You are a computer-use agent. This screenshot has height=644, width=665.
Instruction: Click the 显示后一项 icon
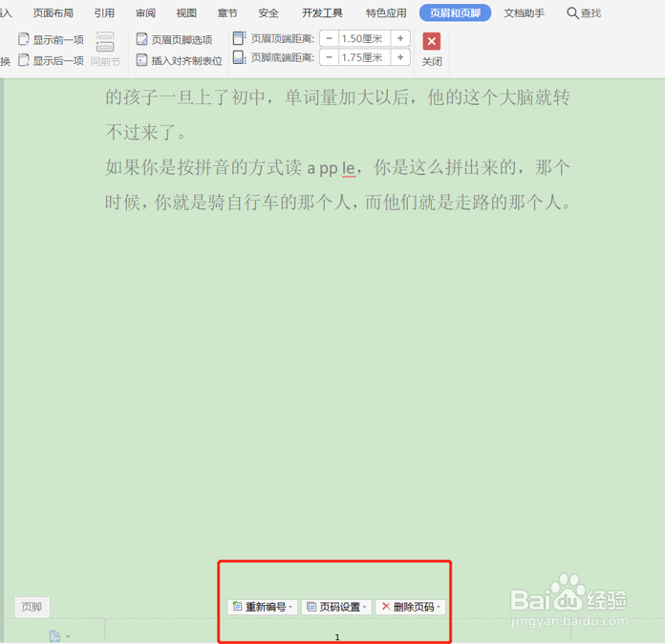pos(24,60)
